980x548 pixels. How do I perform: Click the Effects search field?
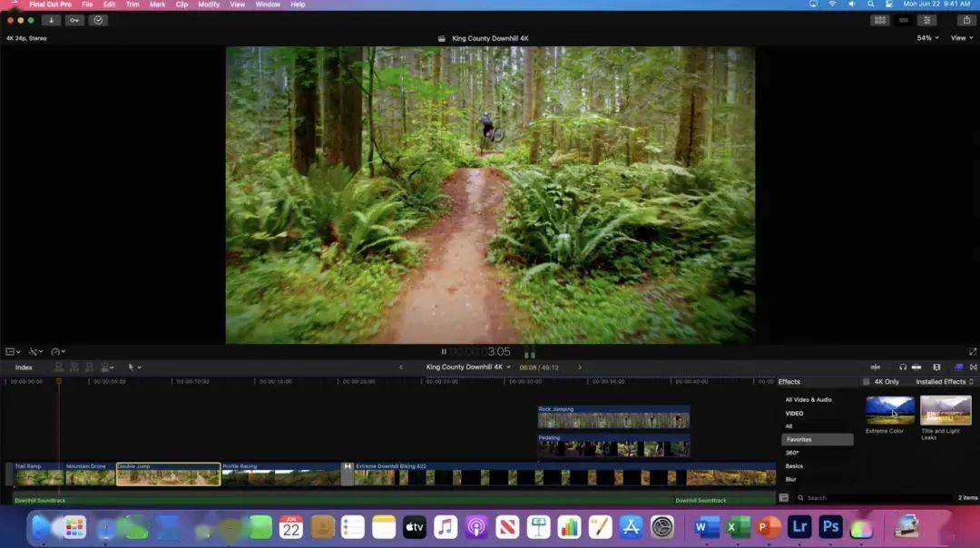[x=871, y=498]
